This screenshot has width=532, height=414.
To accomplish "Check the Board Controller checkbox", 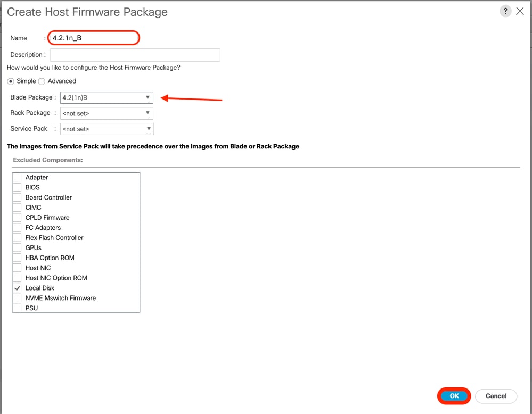I will pos(17,197).
